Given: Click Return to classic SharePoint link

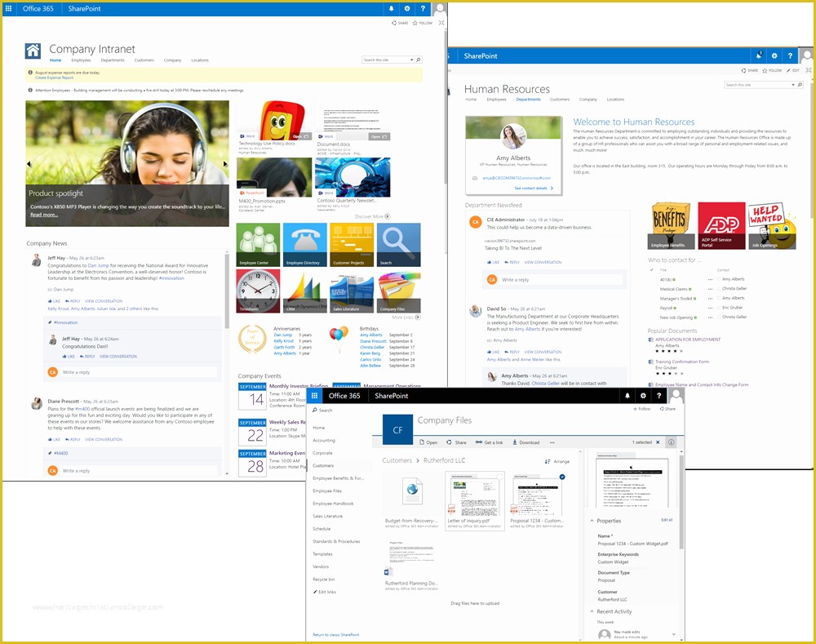Looking at the screenshot, I should (335, 635).
